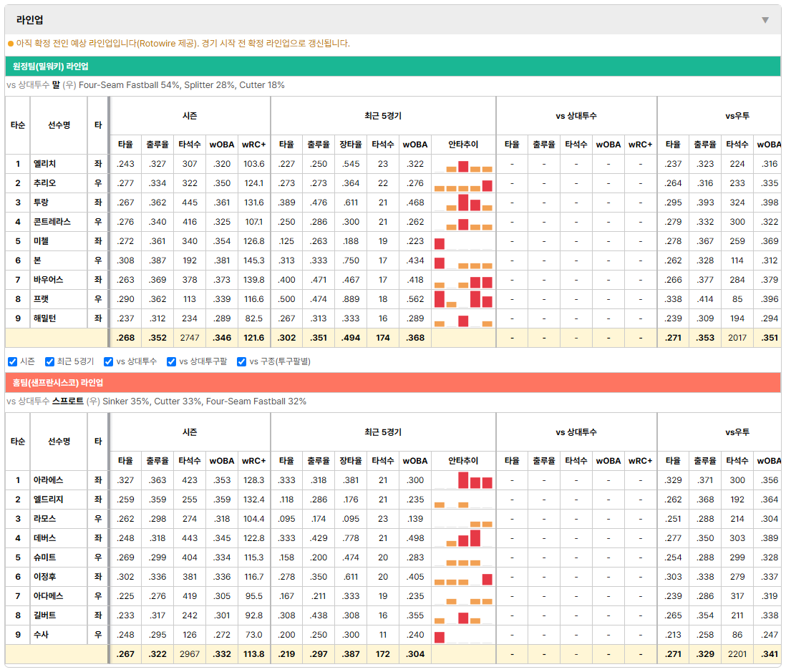This screenshot has width=786, height=672.
Task: Click 아라에스 hit-trend bar chart
Action: coord(463,481)
